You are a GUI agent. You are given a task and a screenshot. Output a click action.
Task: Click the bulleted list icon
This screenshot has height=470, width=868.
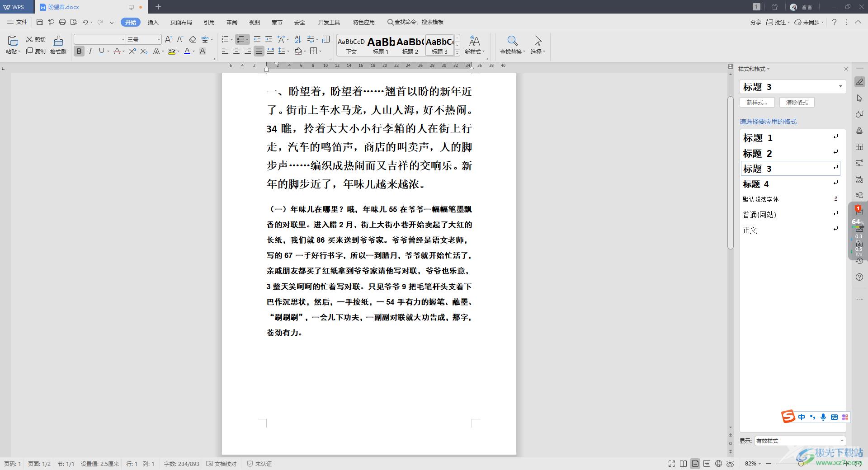click(225, 40)
